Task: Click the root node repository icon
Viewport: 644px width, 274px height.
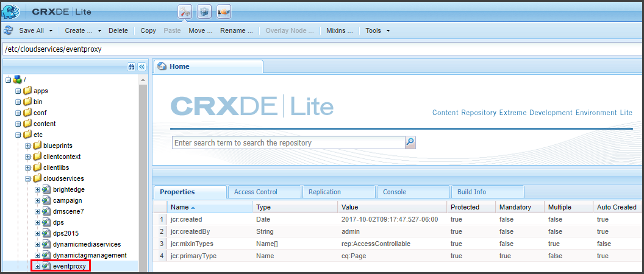Action: click(17, 80)
